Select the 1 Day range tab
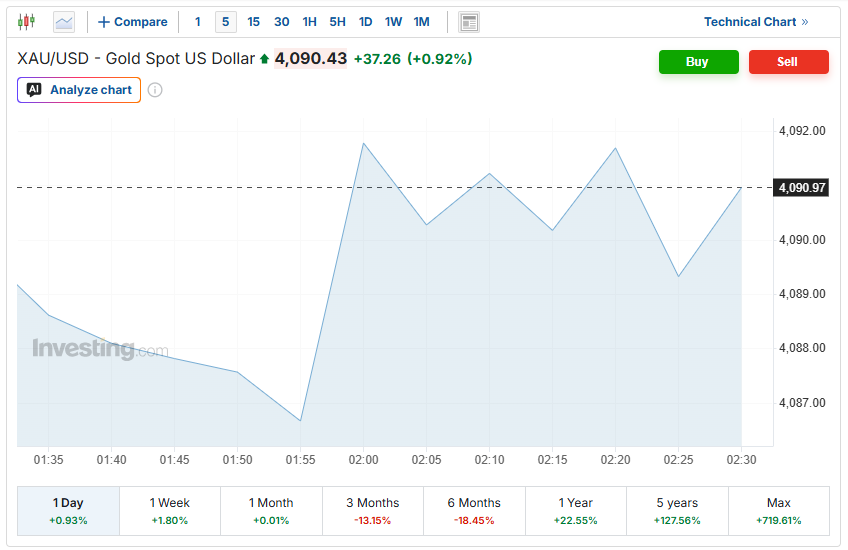Screen dimensions: 848x550 [x=68, y=511]
